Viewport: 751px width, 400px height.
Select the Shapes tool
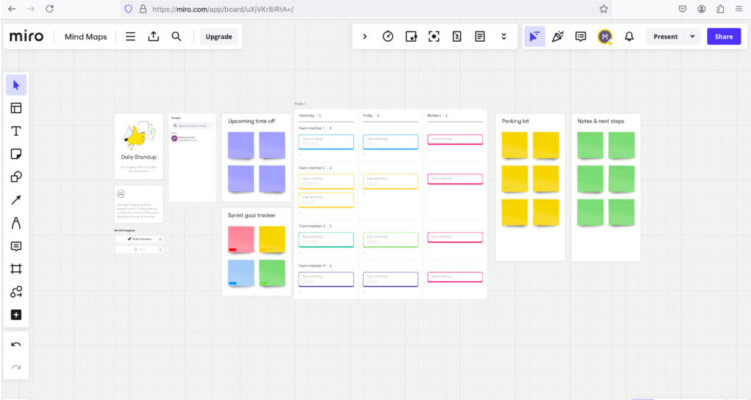click(x=16, y=177)
